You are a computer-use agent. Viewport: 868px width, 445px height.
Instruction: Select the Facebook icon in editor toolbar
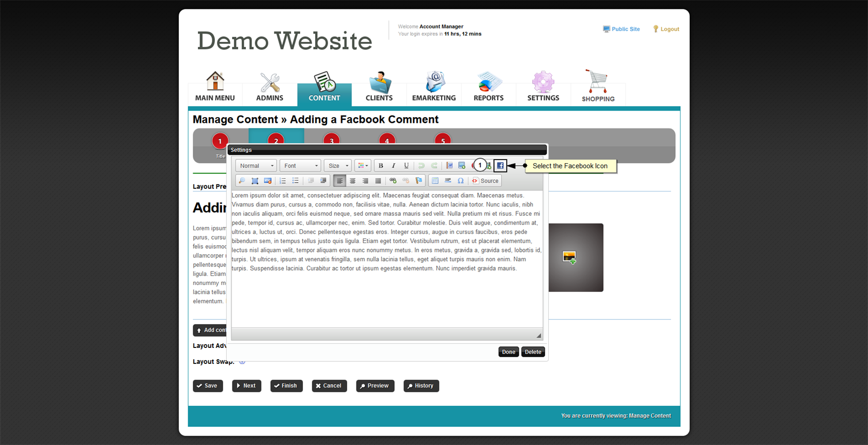pos(500,166)
